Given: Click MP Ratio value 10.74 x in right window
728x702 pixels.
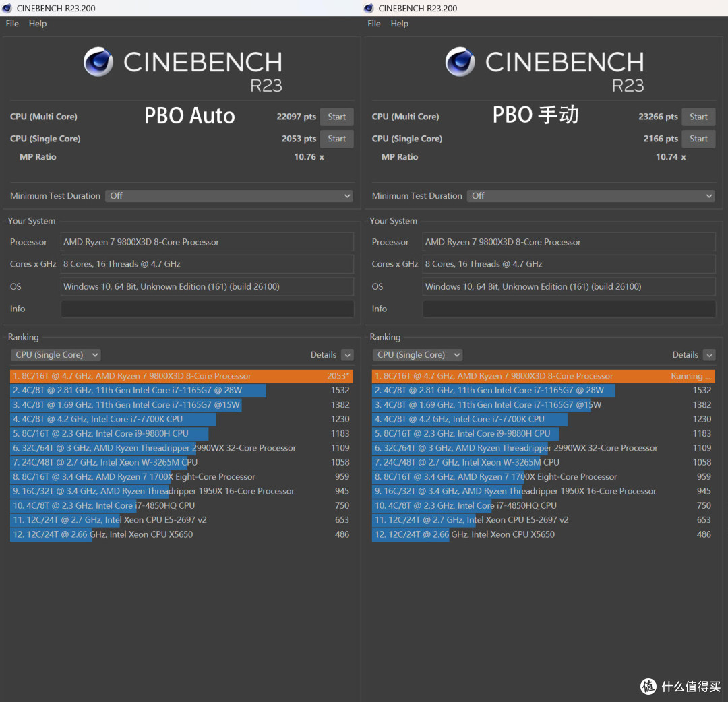Looking at the screenshot, I should (671, 157).
